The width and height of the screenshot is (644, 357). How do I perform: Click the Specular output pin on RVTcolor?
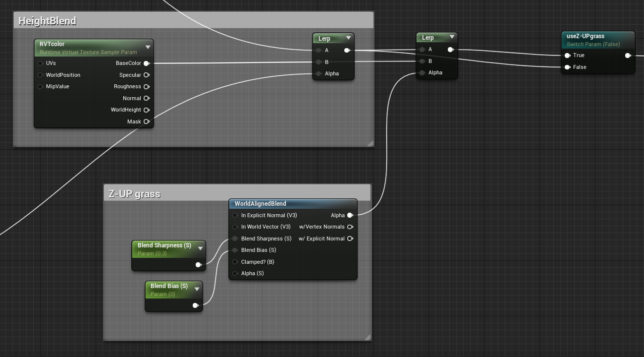[147, 75]
